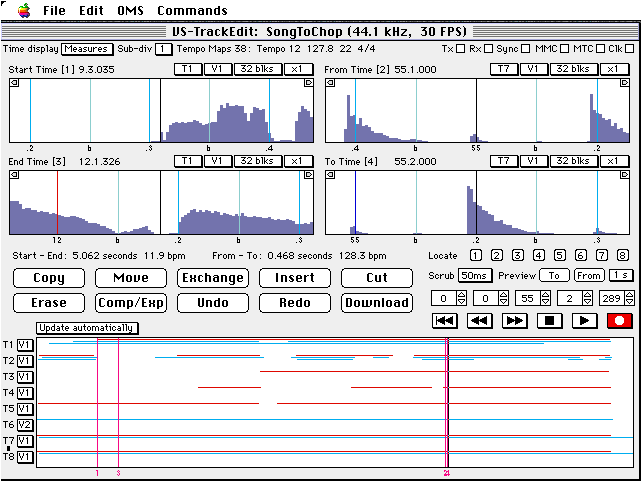Jump to locate point 3
641x481 pixels.
pyautogui.click(x=518, y=255)
